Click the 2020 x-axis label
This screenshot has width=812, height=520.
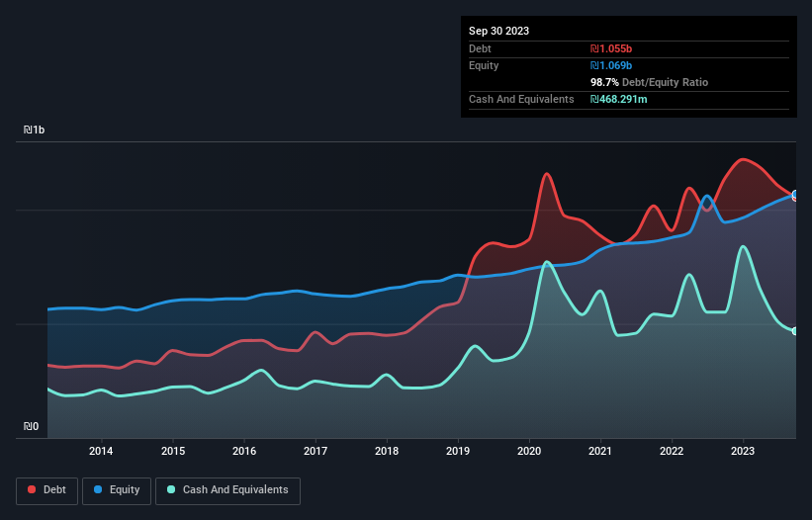click(529, 451)
